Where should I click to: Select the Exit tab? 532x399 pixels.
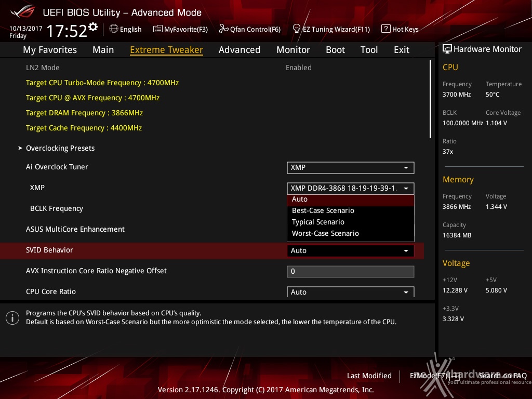tap(402, 50)
